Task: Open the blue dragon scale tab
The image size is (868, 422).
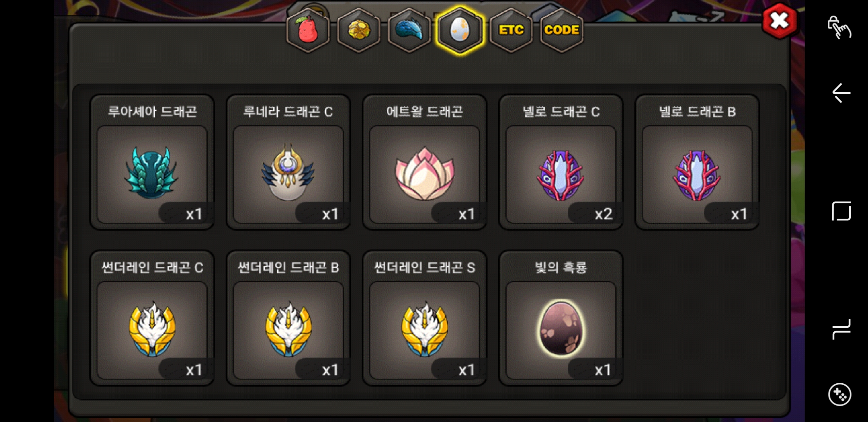Action: pyautogui.click(x=409, y=30)
